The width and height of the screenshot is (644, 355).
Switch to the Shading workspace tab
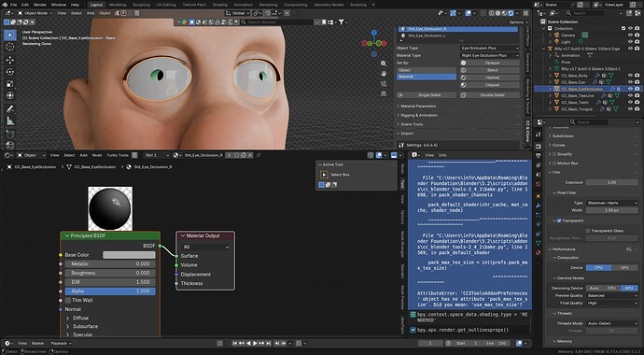click(x=220, y=5)
